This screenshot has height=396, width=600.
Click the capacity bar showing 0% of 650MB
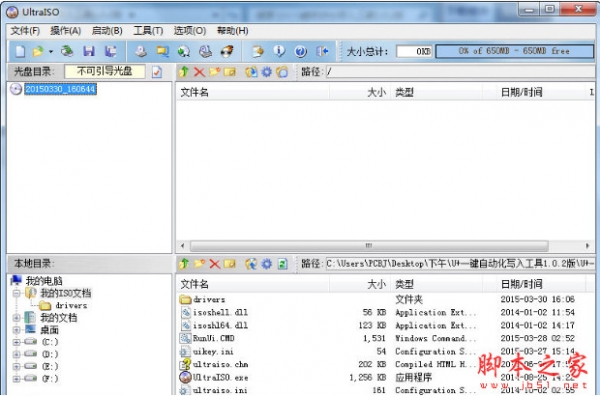tap(514, 51)
